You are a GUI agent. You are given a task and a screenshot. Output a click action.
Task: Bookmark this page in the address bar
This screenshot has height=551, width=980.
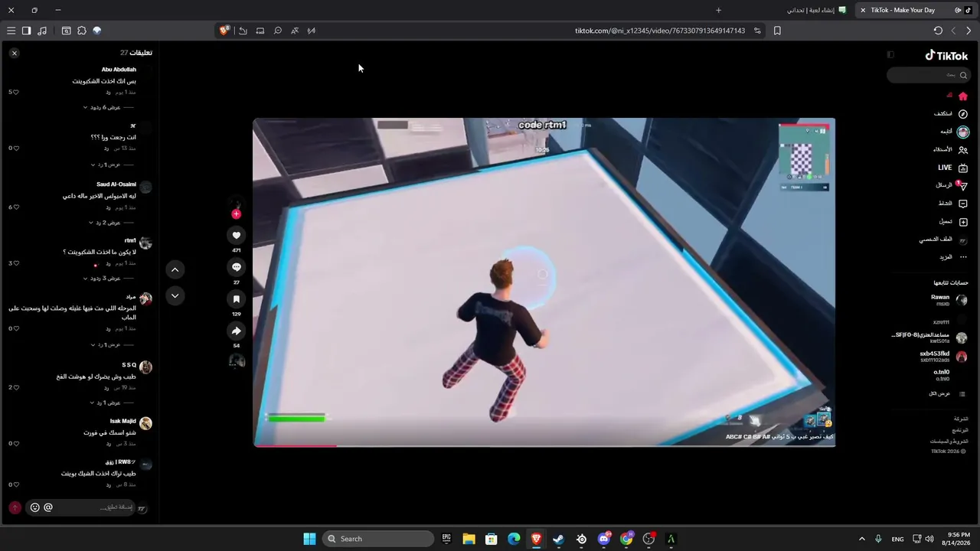[x=777, y=31]
